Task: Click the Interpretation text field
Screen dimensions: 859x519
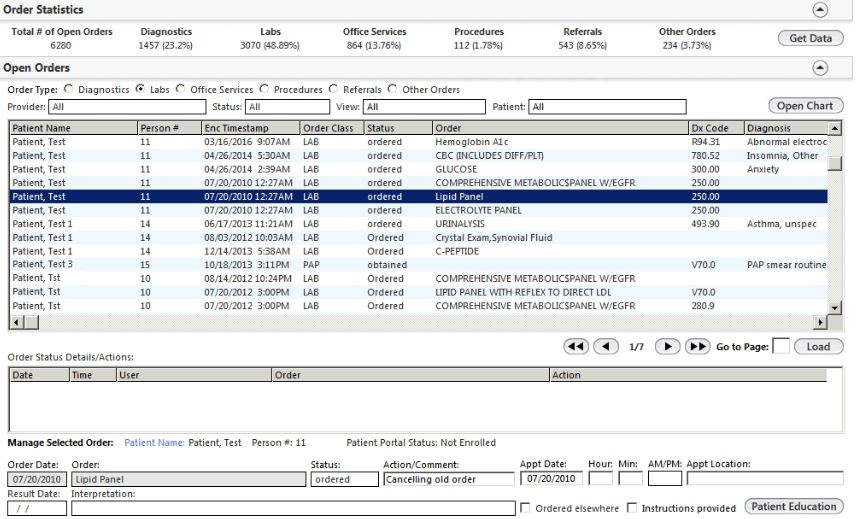Action: tap(293, 508)
